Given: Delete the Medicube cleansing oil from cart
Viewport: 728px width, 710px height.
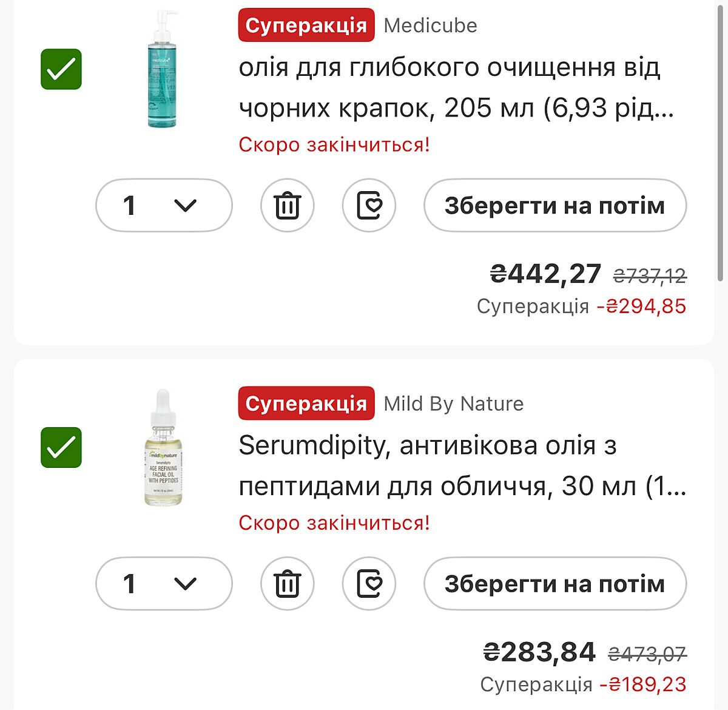Looking at the screenshot, I should coord(287,205).
